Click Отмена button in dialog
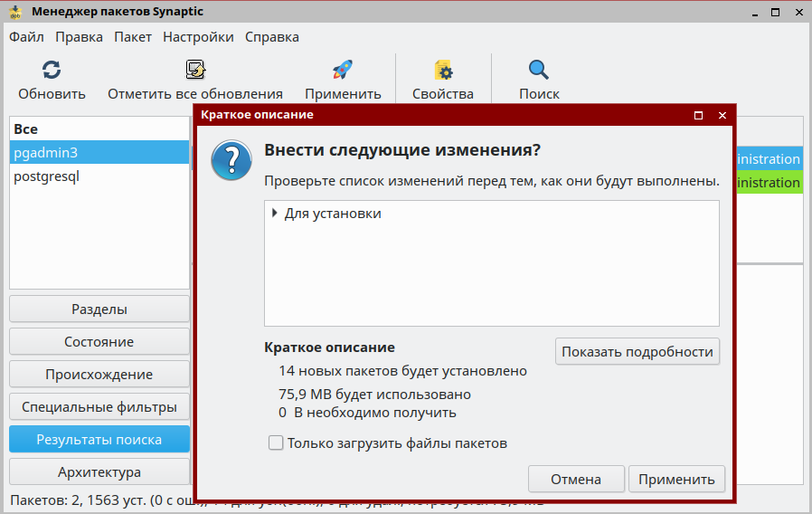 (576, 480)
